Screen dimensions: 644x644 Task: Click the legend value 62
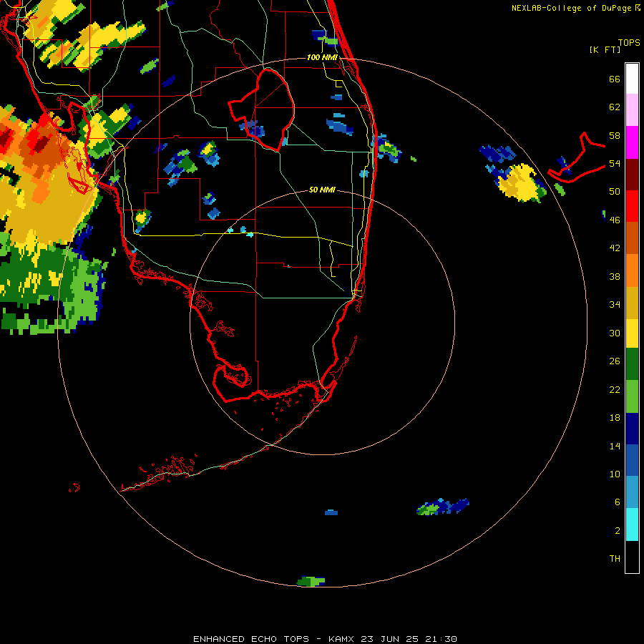point(615,107)
